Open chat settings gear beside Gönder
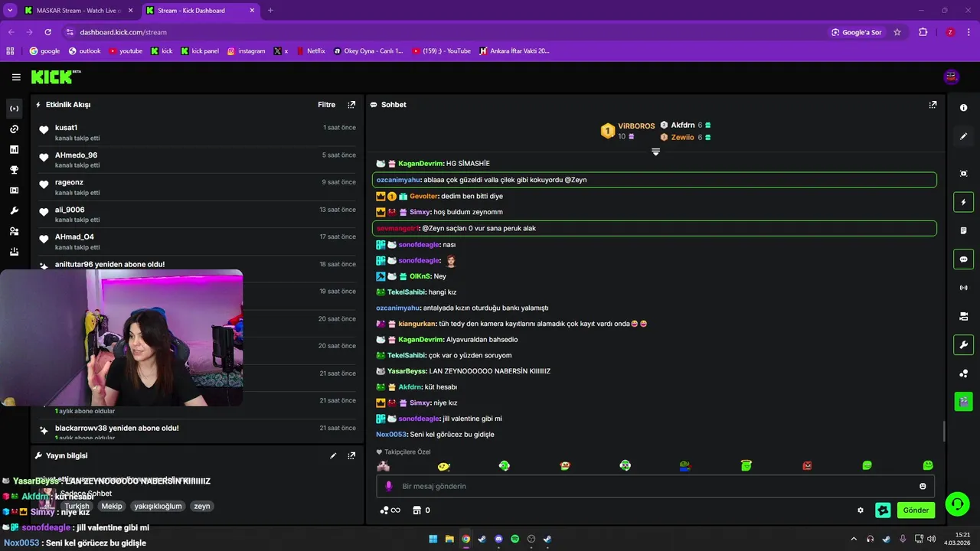 click(861, 510)
